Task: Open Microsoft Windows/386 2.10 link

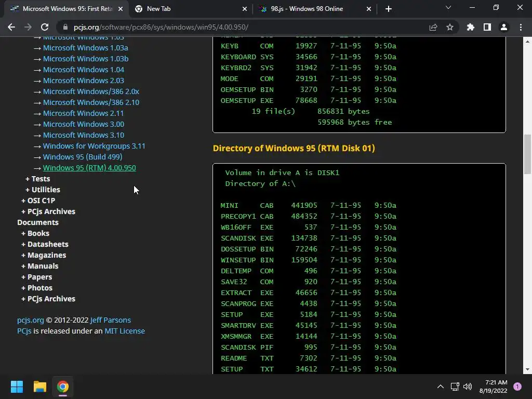Action: tap(91, 102)
